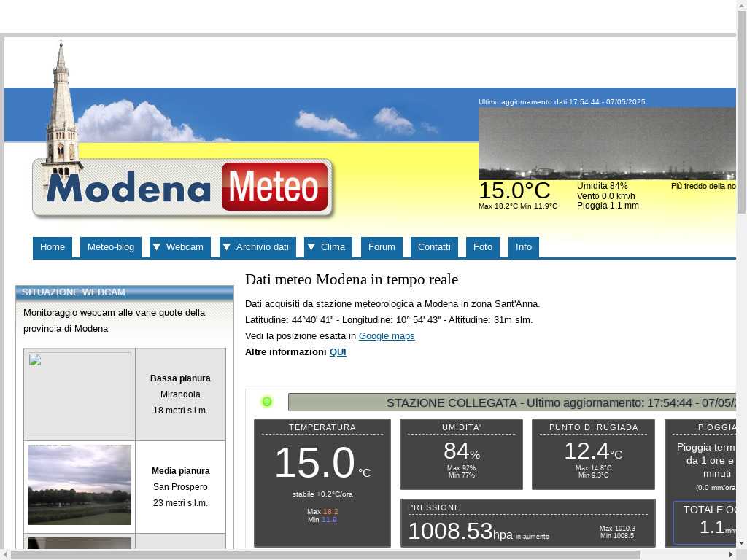Screen dimensions: 747x560
Task: Click the scroll left arrow
Action: [5, 555]
